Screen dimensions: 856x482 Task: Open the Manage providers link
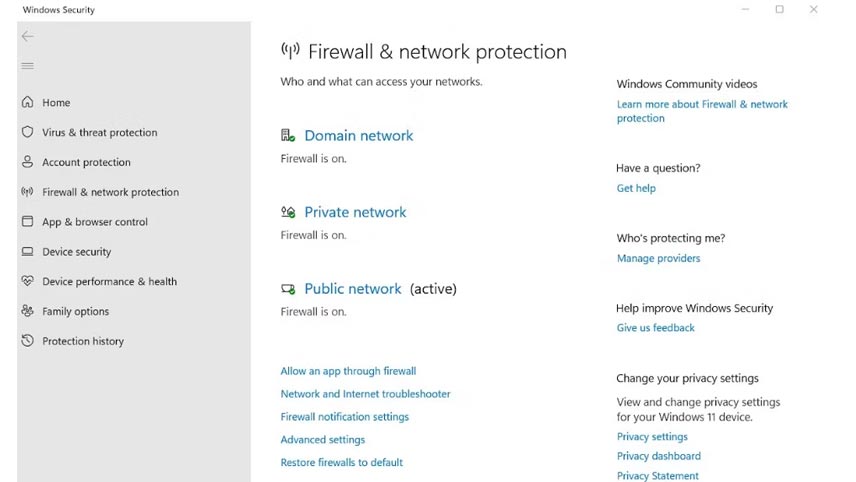point(658,258)
